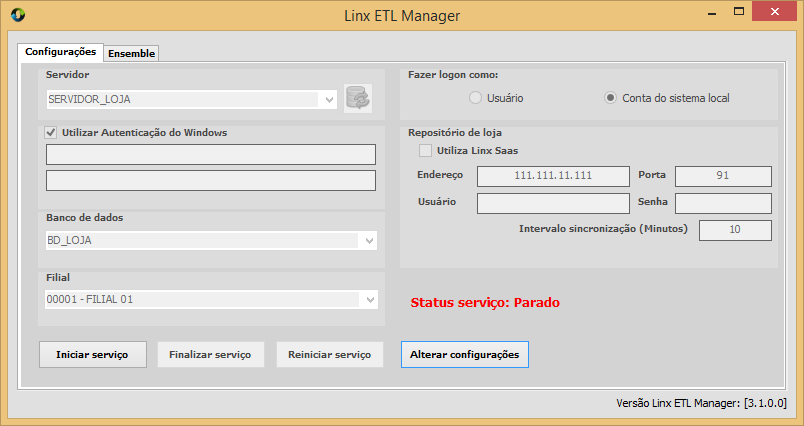Click the server refresh database icon

point(357,98)
